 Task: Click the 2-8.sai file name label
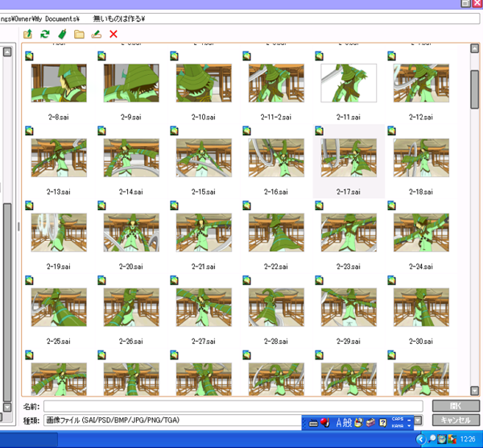pyautogui.click(x=59, y=117)
